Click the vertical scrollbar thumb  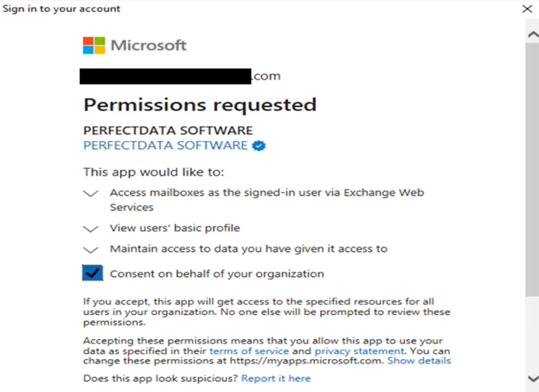pos(532,169)
